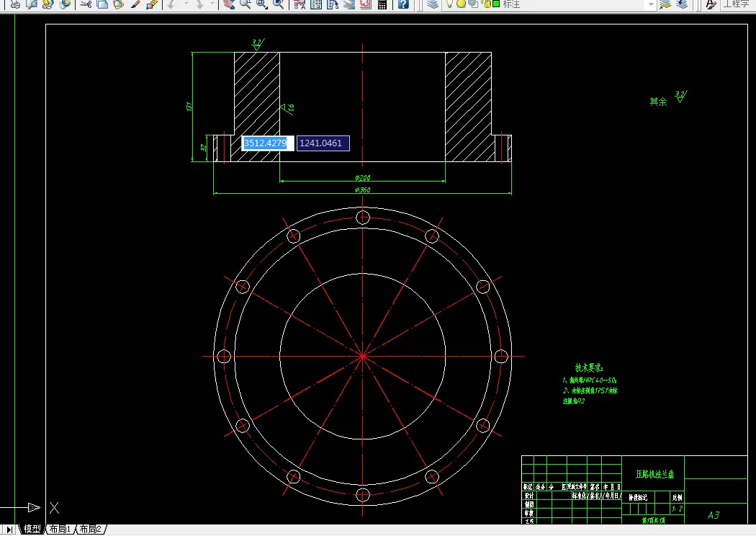This screenshot has height=536, width=756.
Task: Open Plot Preview
Action: (32, 4)
